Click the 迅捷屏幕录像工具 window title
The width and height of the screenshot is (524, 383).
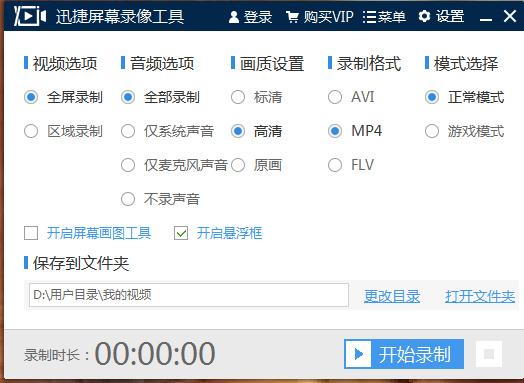tap(120, 17)
